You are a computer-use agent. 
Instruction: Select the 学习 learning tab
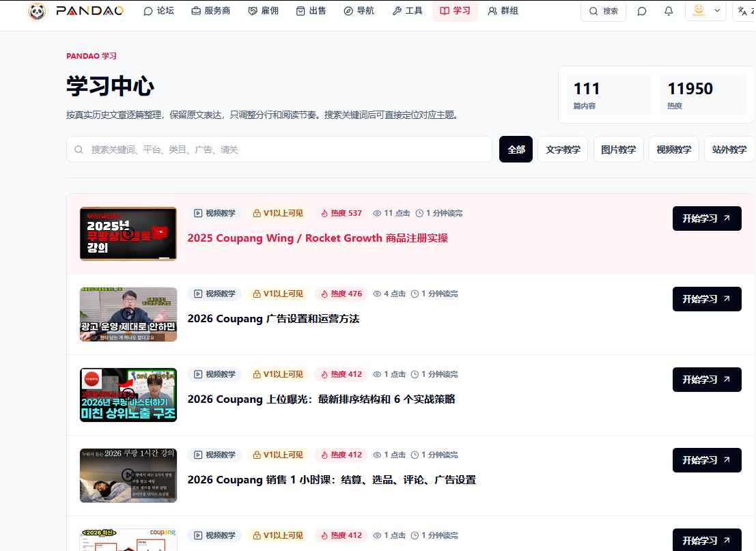[x=455, y=11]
